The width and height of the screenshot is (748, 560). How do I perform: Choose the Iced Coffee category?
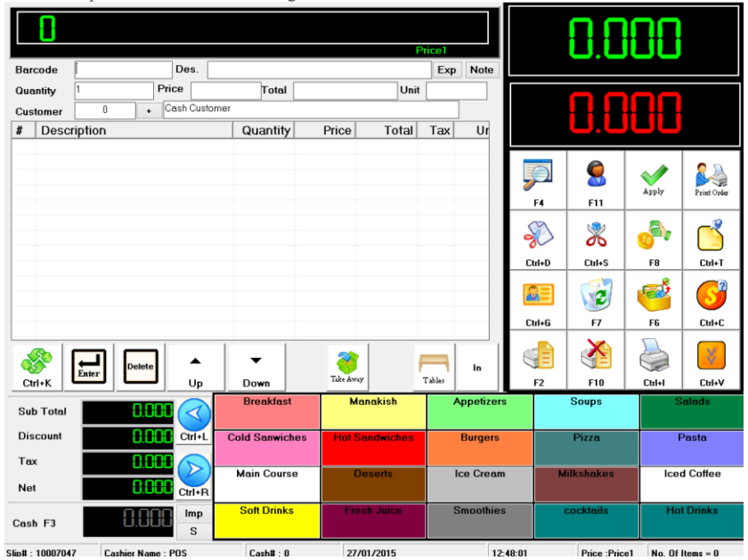(692, 484)
